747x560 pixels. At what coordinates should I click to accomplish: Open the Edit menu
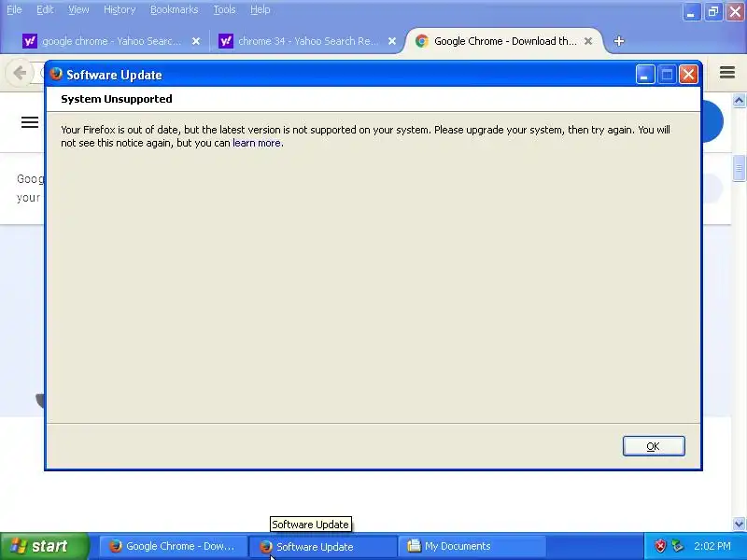45,9
